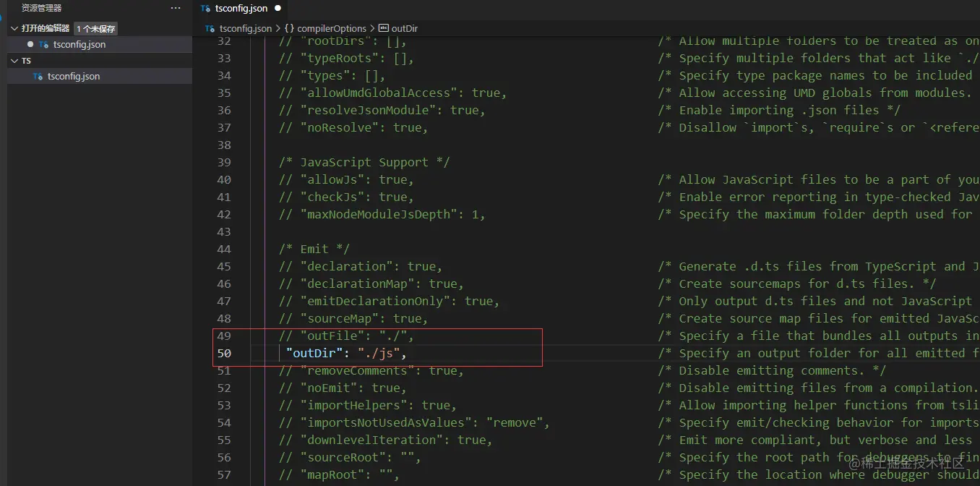
Task: Click the commented "checkJs" option line
Action: pos(346,197)
